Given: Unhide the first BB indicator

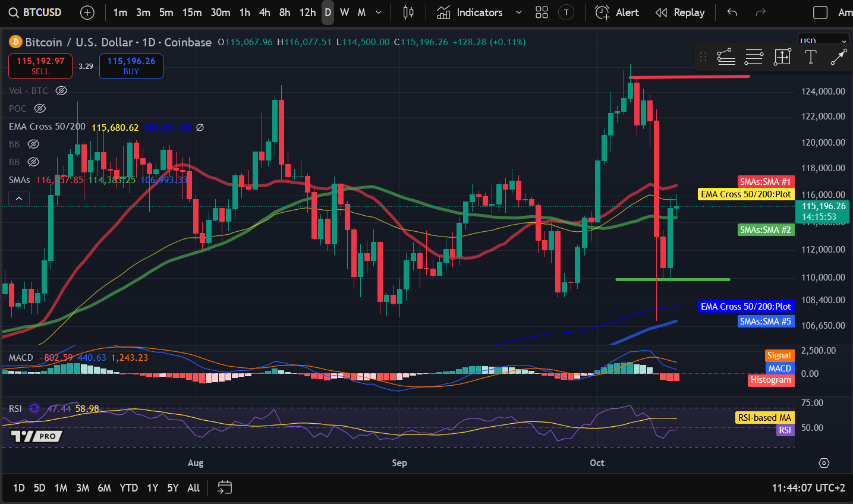Looking at the screenshot, I should click(33, 144).
